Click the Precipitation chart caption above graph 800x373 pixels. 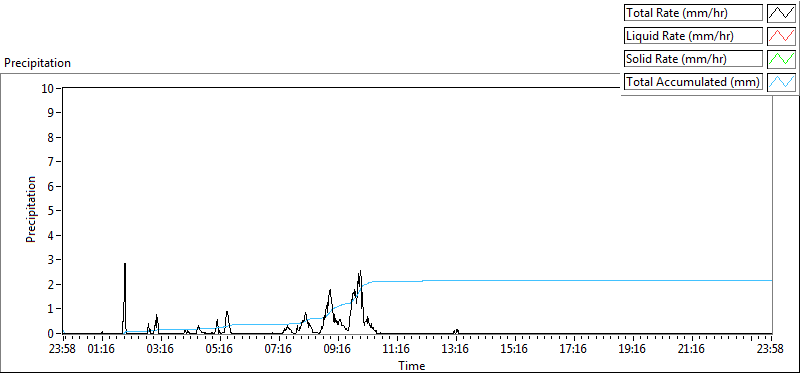(x=37, y=63)
